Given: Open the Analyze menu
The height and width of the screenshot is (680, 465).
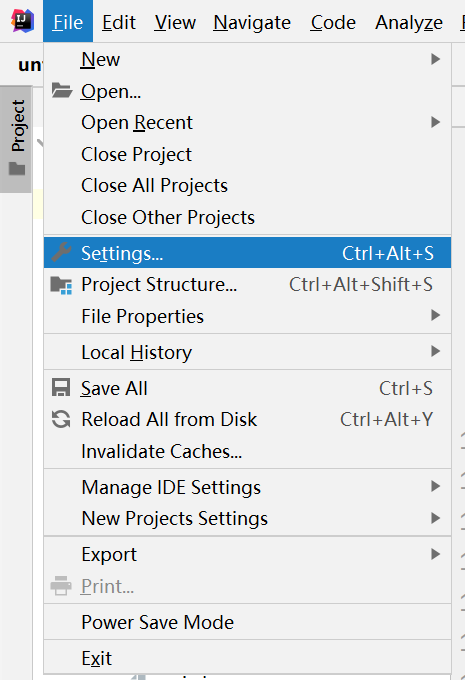Looking at the screenshot, I should (409, 22).
